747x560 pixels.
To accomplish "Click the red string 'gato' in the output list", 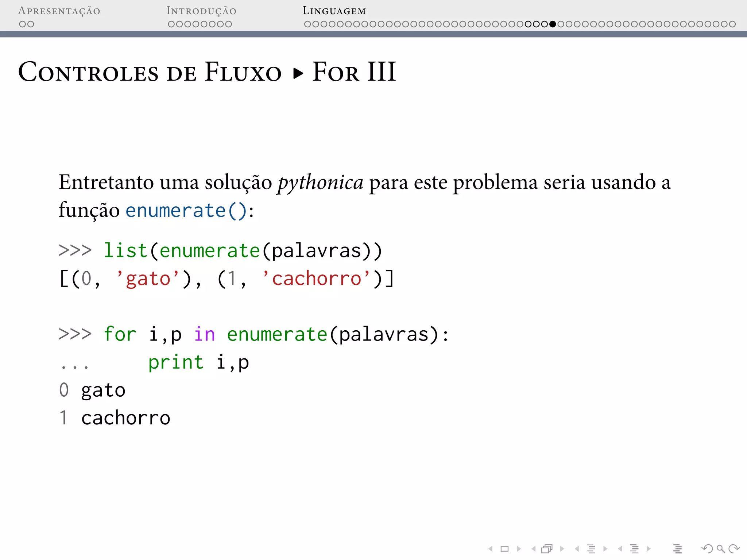I will 148,279.
